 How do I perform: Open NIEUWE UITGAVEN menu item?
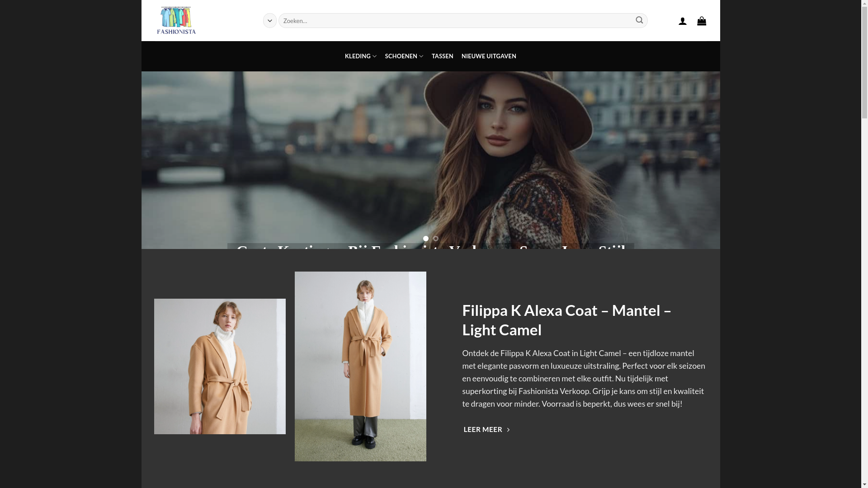489,56
